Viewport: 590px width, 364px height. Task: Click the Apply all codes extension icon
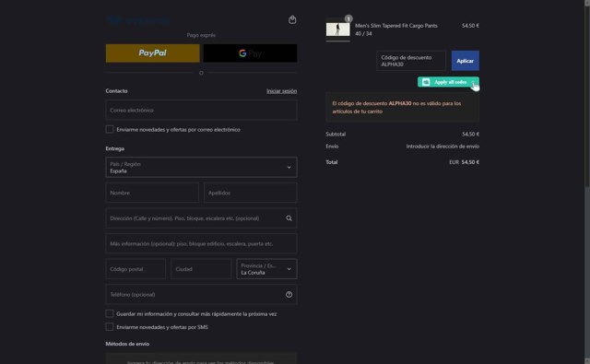point(426,82)
